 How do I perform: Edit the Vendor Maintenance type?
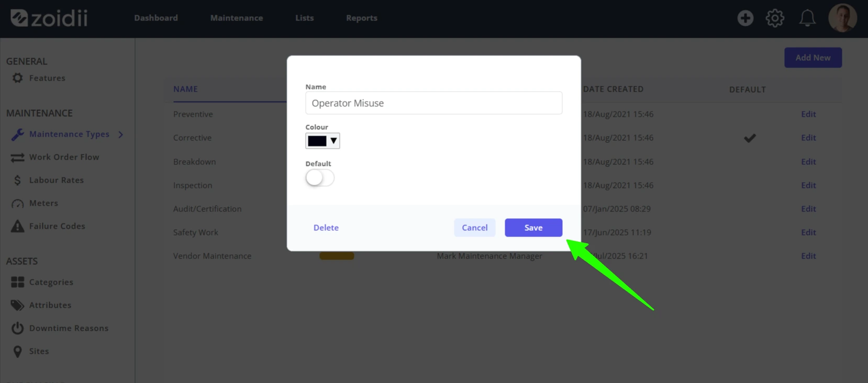pos(808,256)
